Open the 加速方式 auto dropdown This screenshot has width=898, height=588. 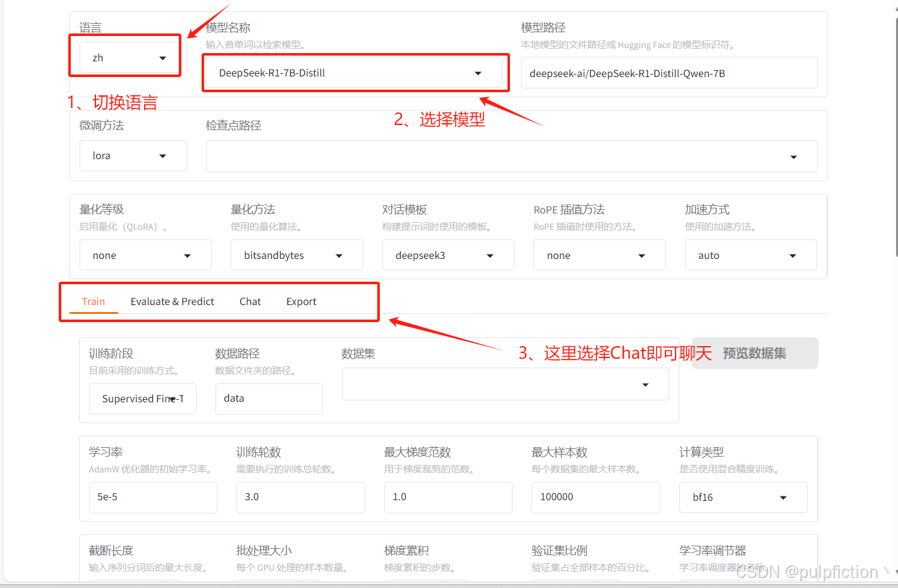pyautogui.click(x=751, y=255)
